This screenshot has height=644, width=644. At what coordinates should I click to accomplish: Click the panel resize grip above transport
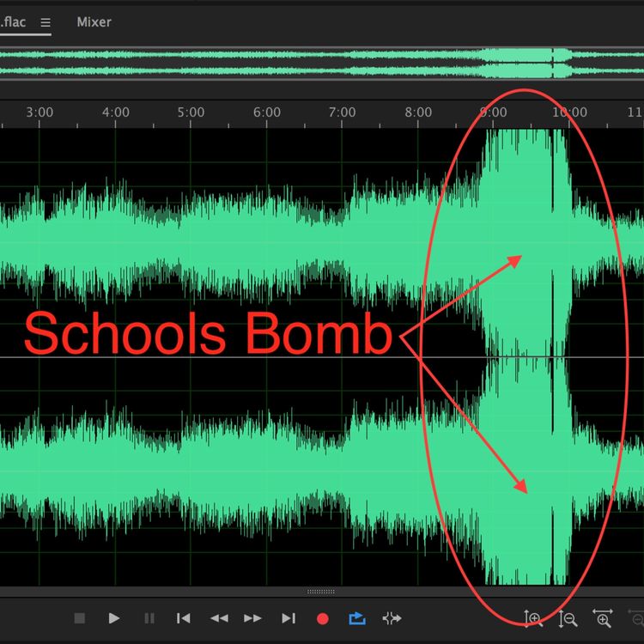click(321, 592)
